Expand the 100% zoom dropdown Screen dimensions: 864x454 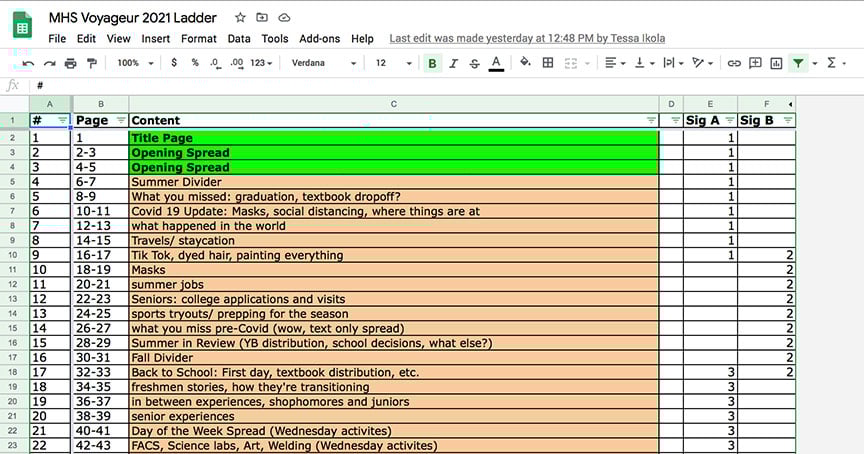click(134, 63)
